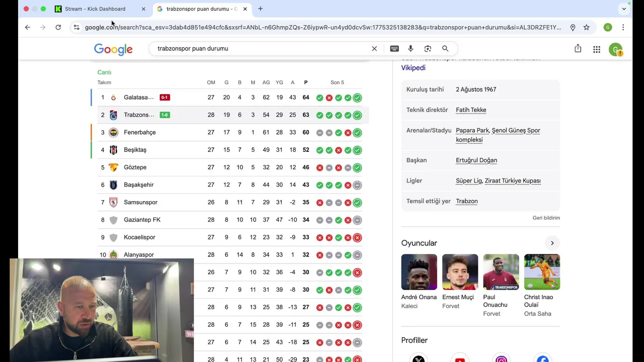Click the Son 5 column header
Viewport: 644px width, 362px height.
(337, 82)
